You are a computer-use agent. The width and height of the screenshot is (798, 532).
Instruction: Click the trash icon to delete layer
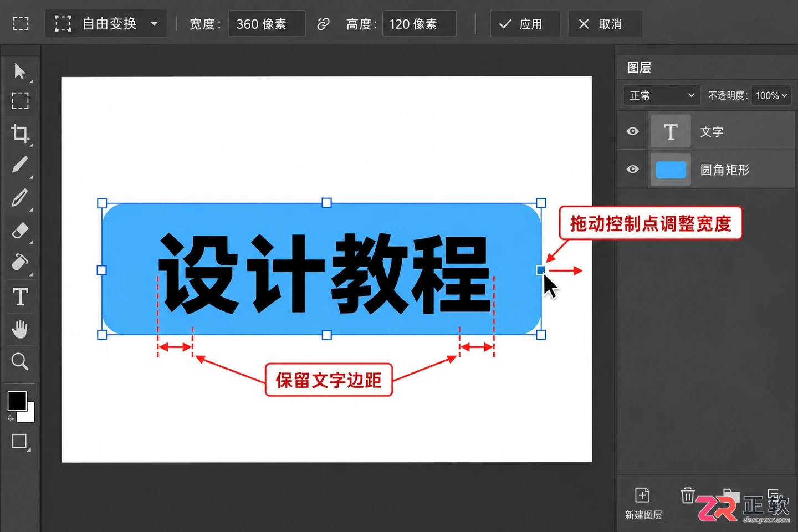(688, 495)
